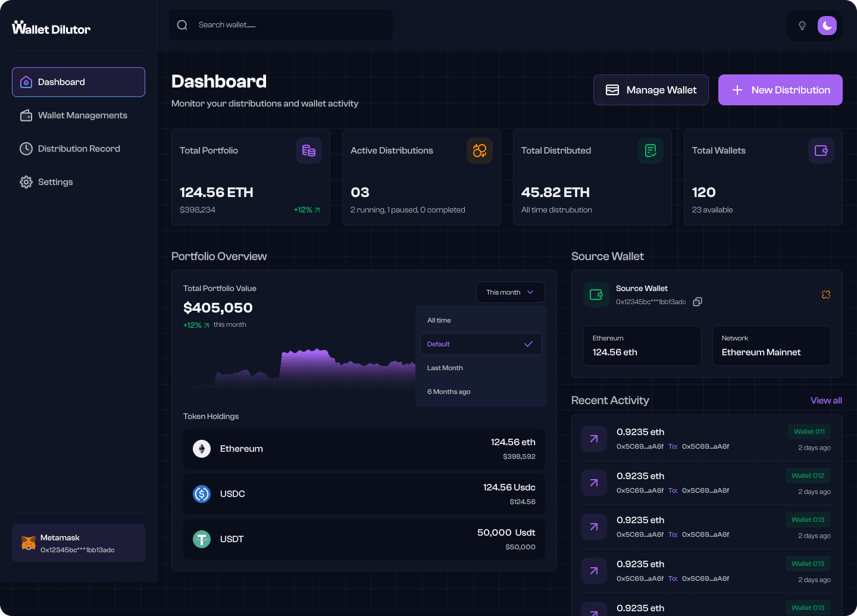This screenshot has width=857, height=616.
Task: Switch to light mode bulb toggle
Action: tap(802, 26)
